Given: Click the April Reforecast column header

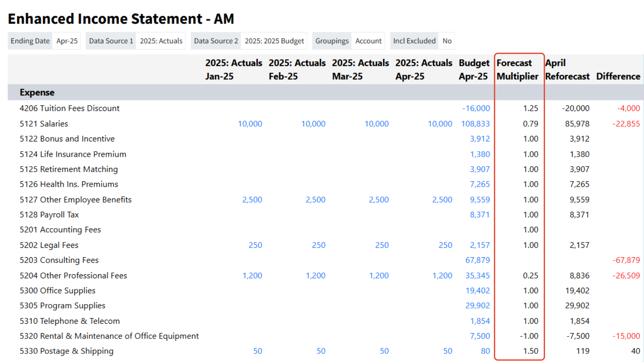Looking at the screenshot, I should coord(567,69).
